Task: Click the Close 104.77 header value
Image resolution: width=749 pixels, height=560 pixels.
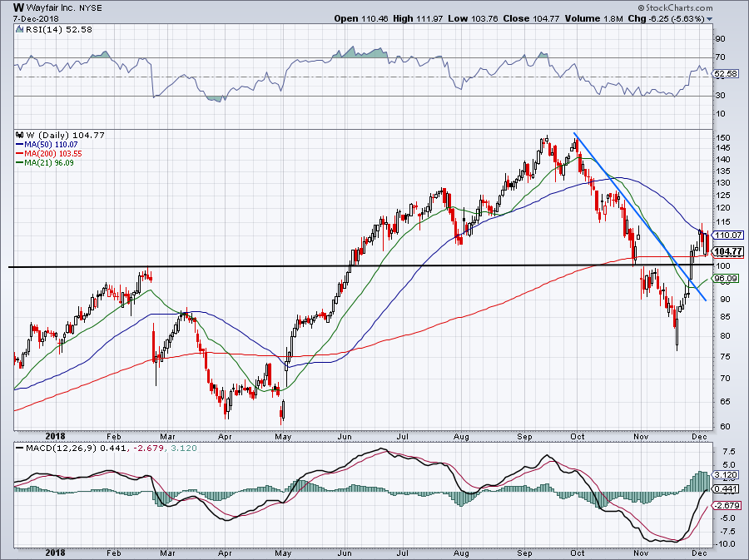Action: pyautogui.click(x=531, y=18)
